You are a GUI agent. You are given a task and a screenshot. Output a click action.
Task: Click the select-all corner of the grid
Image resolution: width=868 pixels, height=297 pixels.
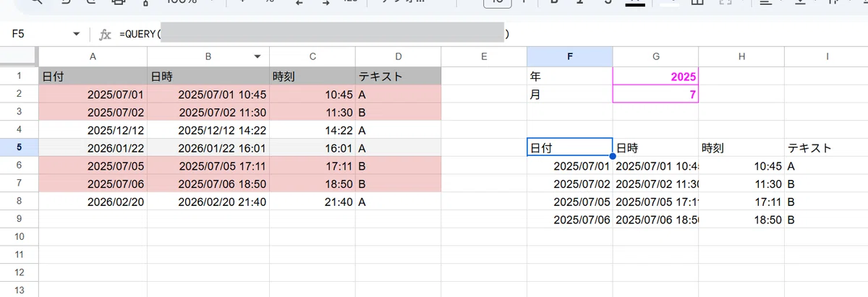tap(19, 56)
